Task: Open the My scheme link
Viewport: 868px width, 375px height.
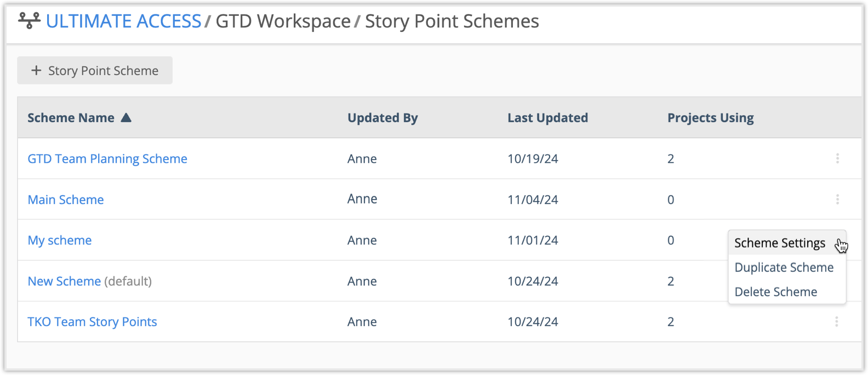Action: click(x=60, y=240)
